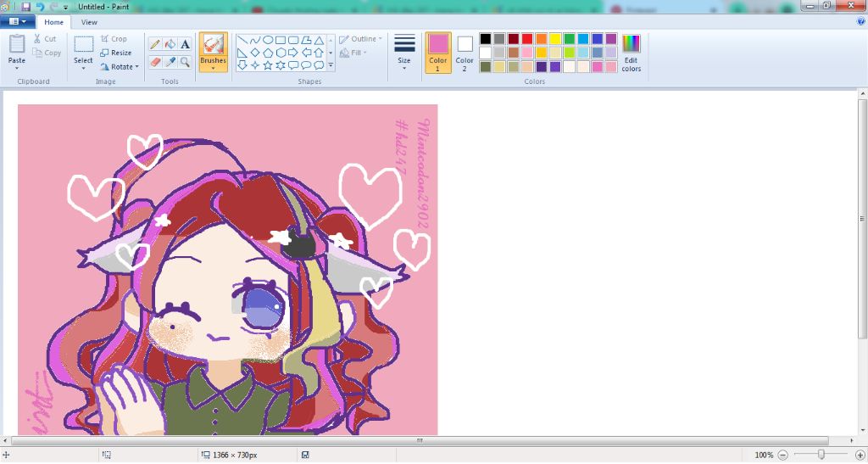Choose the Rounded rectangular callout shape
Viewport: 868px width, 464px height.
click(x=292, y=65)
